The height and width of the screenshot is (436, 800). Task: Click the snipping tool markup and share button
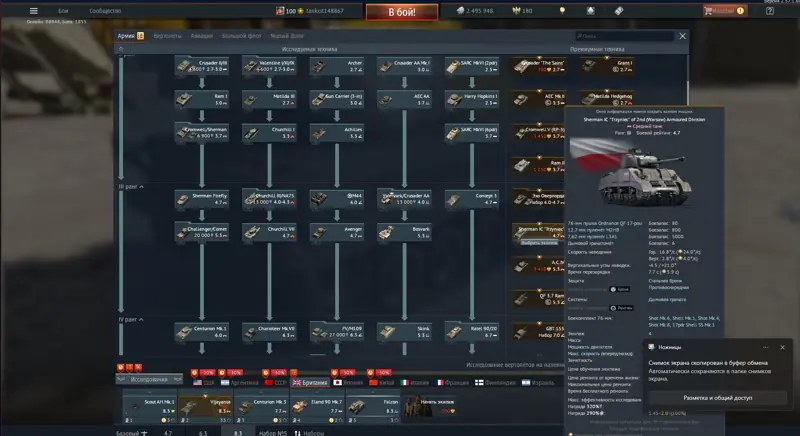tap(717, 398)
